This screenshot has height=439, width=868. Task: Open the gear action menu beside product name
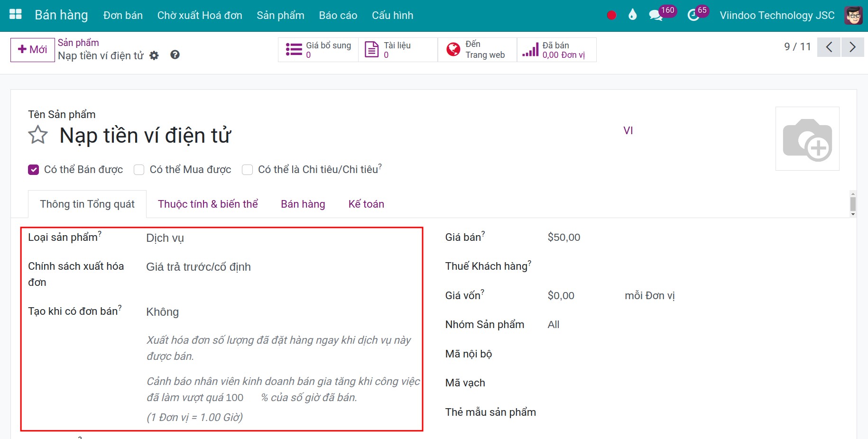(154, 55)
